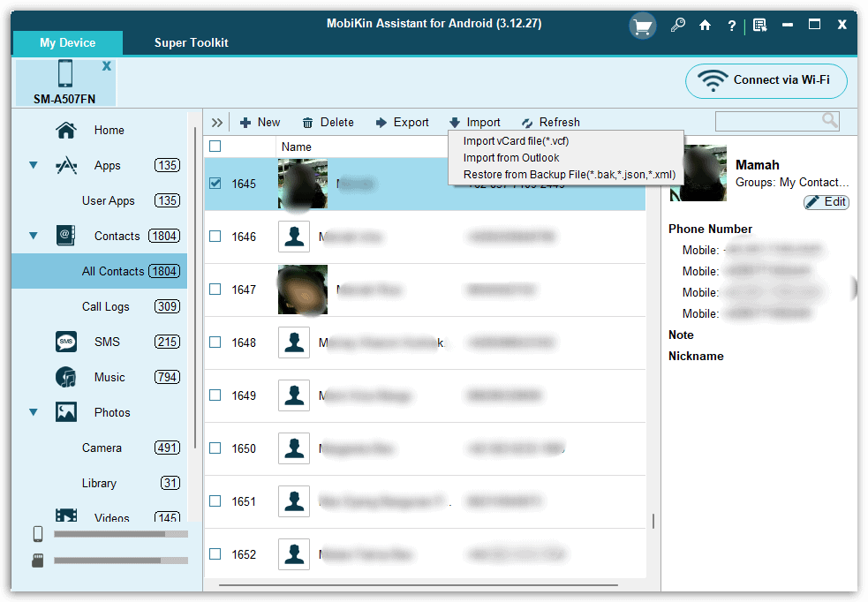Select All Contacts in the sidebar
The height and width of the screenshot is (602, 868).
pos(100,271)
